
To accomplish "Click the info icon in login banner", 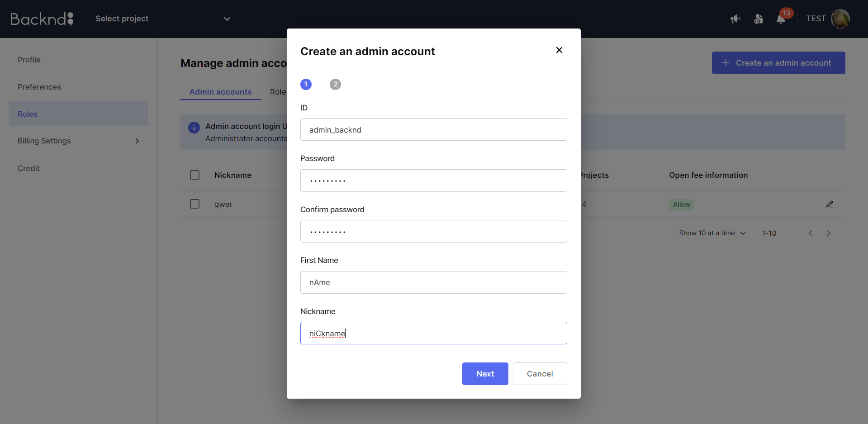I will click(x=194, y=128).
